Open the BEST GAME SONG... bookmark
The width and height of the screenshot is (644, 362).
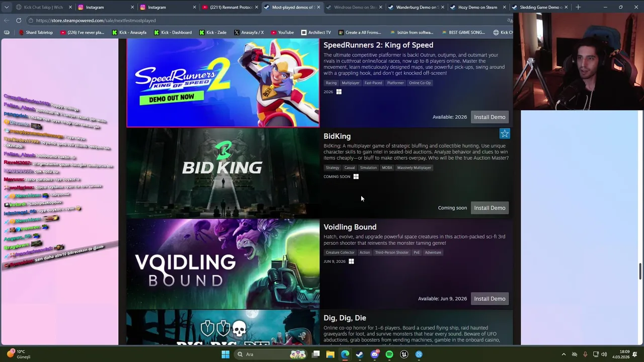click(x=462, y=32)
